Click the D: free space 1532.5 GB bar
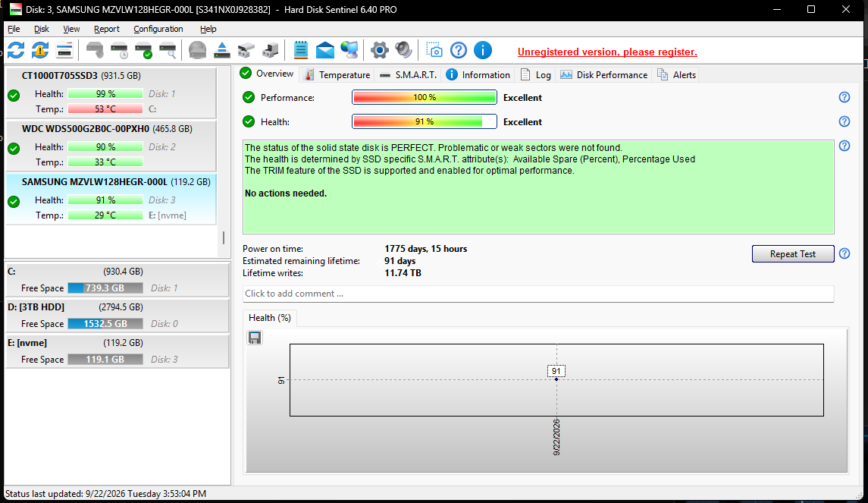Viewport: 868px width, 503px height. pos(105,323)
